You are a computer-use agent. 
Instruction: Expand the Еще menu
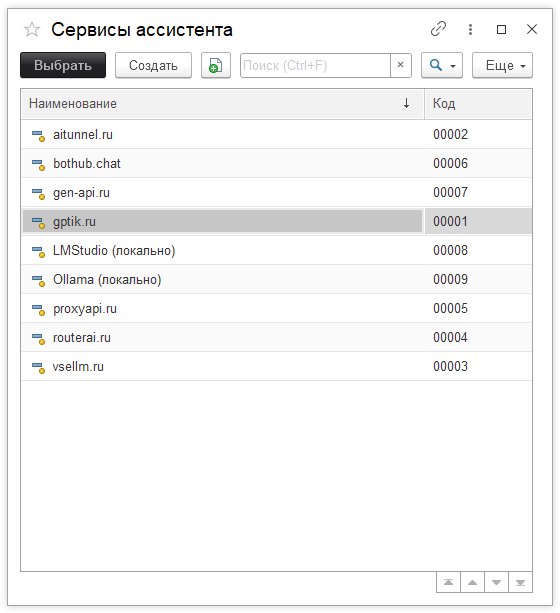click(502, 65)
